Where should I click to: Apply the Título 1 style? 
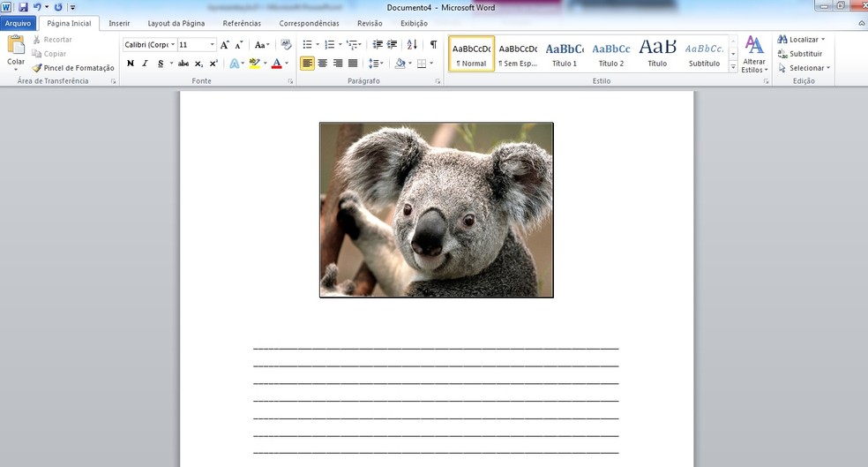pos(564,53)
